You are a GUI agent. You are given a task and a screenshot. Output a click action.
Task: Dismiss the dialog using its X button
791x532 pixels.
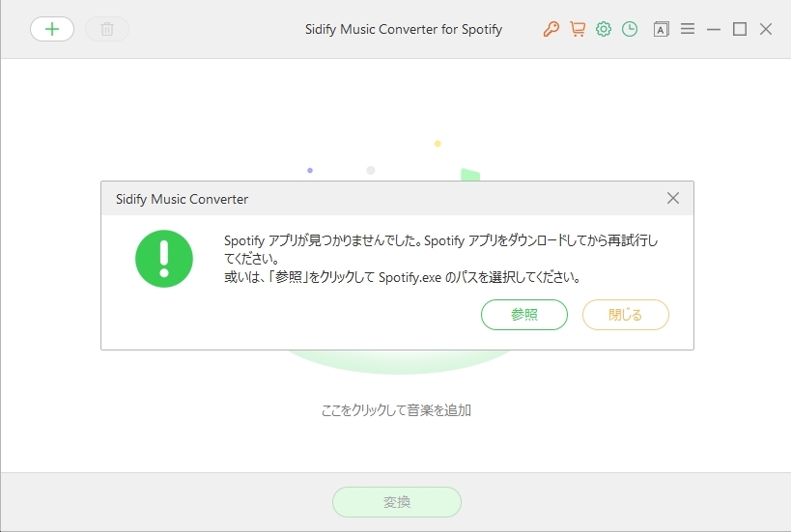(x=673, y=198)
